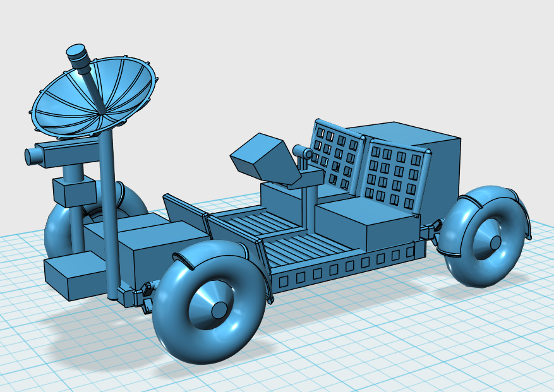The height and width of the screenshot is (392, 554).
Task: Select the hub of the nearest wheel
Action: pyautogui.click(x=219, y=310)
